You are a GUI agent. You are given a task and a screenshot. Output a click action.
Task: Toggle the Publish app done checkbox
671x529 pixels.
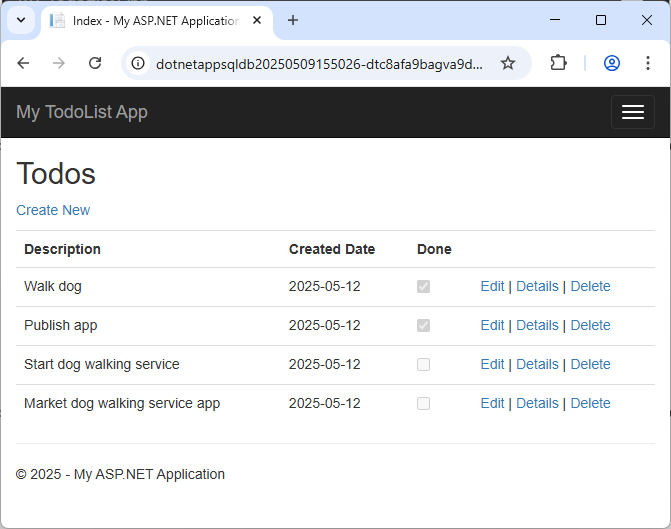(424, 325)
